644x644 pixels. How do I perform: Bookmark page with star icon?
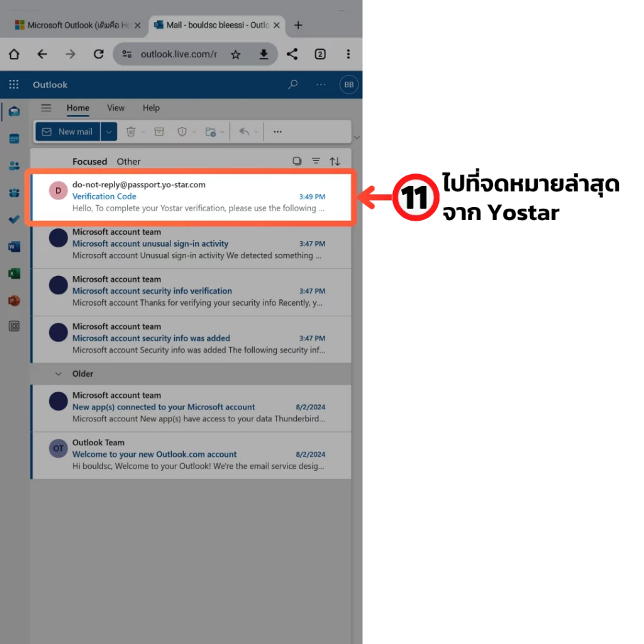coord(235,54)
